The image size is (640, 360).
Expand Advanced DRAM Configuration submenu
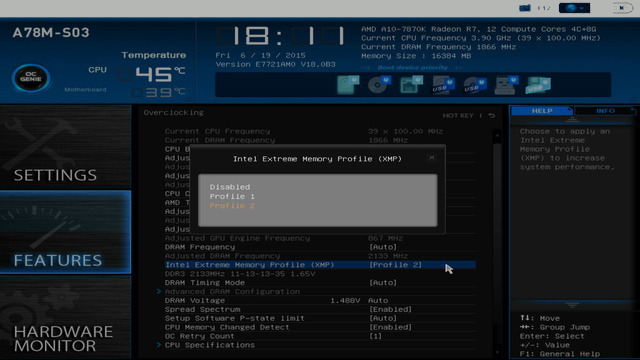(x=232, y=291)
